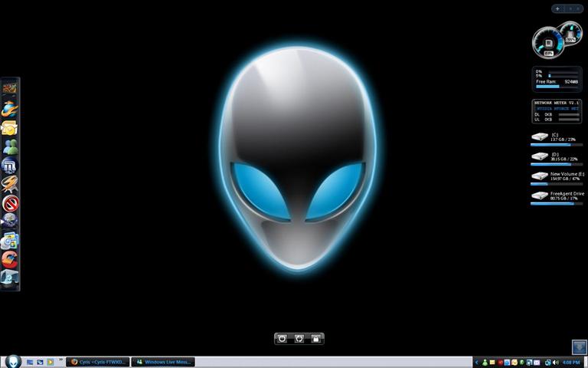Open the New Volume (E:) drive icon
Image resolution: width=588 pixels, height=368 pixels.
540,176
